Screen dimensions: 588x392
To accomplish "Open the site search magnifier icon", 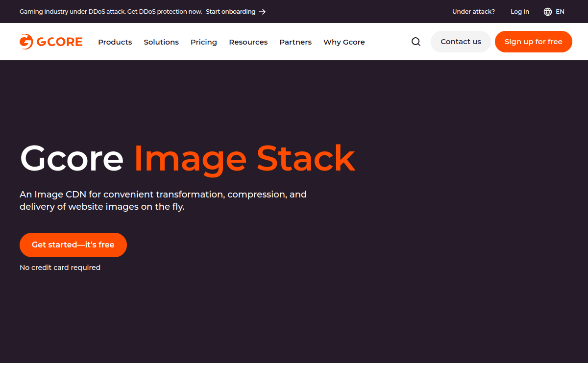I will (x=416, y=42).
